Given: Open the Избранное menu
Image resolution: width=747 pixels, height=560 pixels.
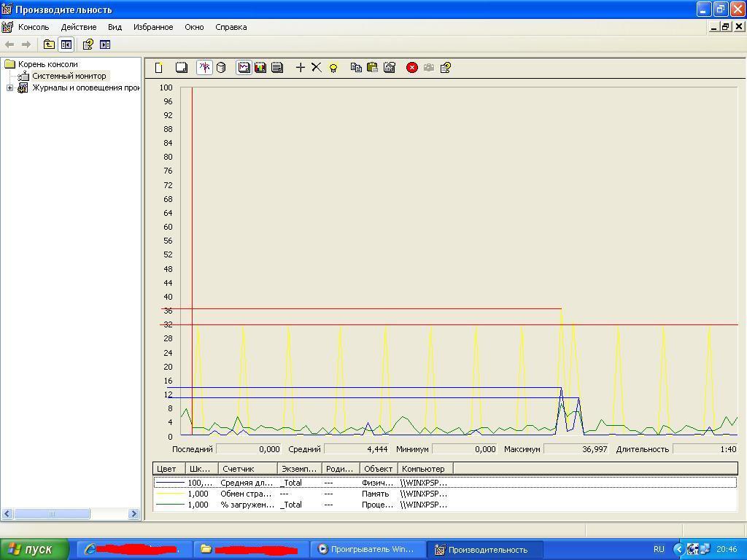Looking at the screenshot, I should 153,27.
